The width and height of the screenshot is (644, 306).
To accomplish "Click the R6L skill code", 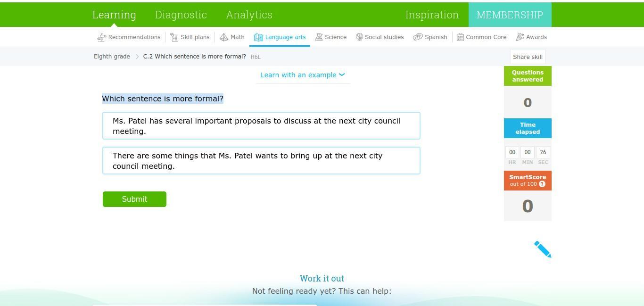I will point(256,57).
